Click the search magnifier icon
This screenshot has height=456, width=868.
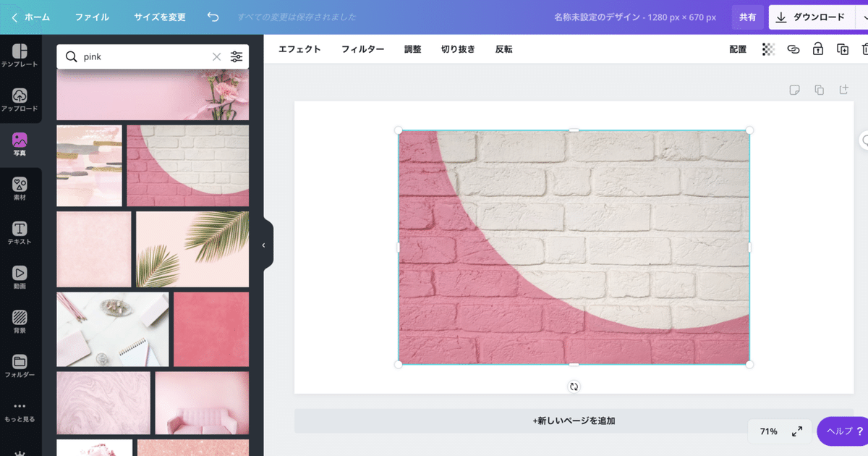pyautogui.click(x=71, y=56)
